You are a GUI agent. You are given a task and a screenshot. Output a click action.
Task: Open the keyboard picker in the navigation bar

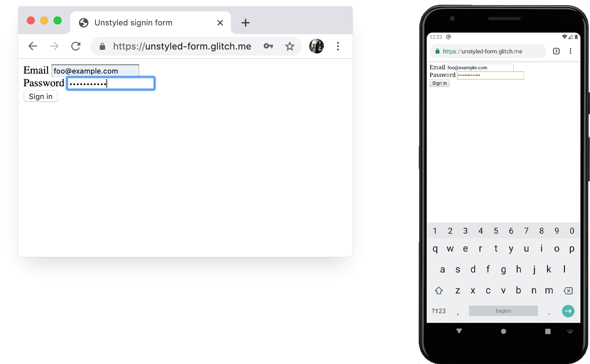tap(570, 331)
